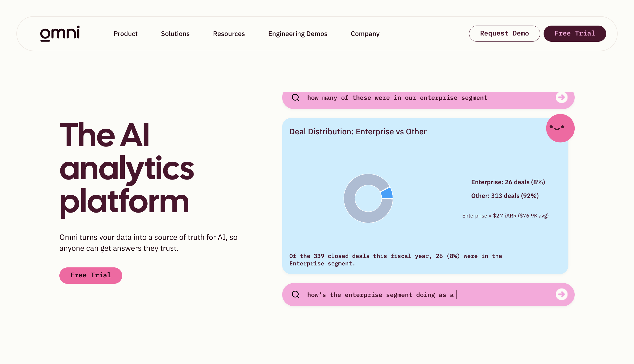Viewport: 634px width, 364px height.
Task: Click 'Other: 313 deals (92%)' legend text
Action: 505,196
